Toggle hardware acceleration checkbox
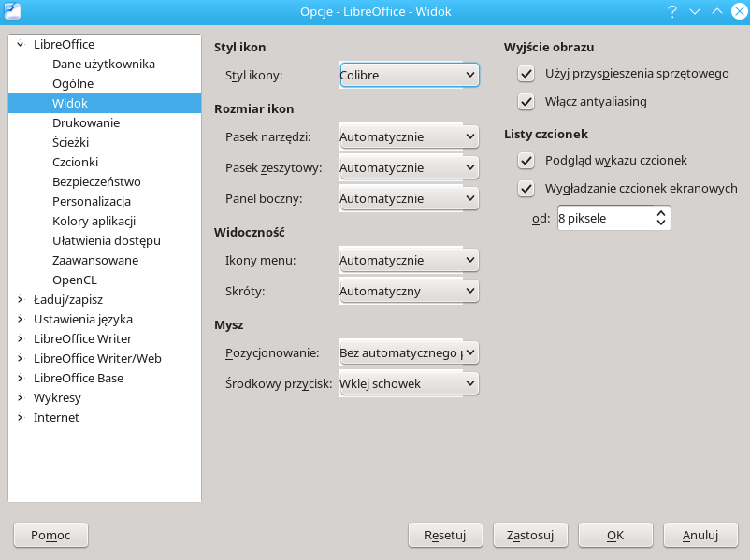 [x=526, y=74]
